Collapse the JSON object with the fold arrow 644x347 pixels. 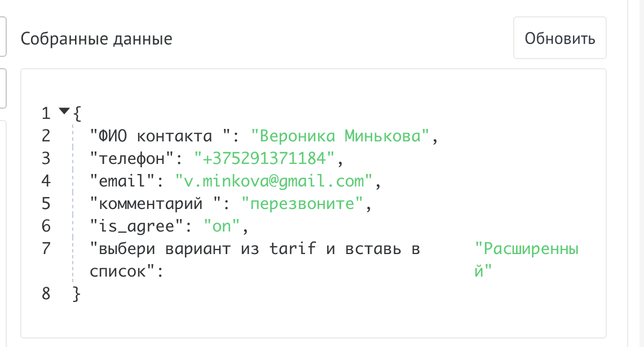(63, 112)
